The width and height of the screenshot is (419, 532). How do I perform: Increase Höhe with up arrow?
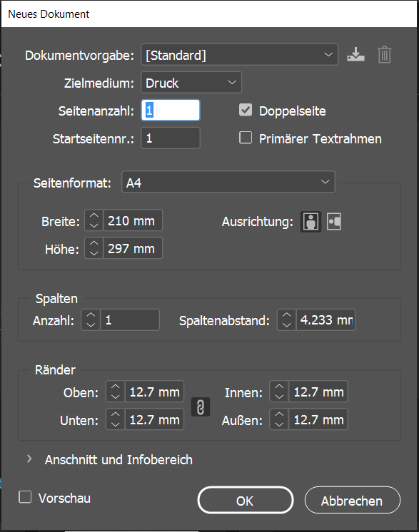pos(94,244)
